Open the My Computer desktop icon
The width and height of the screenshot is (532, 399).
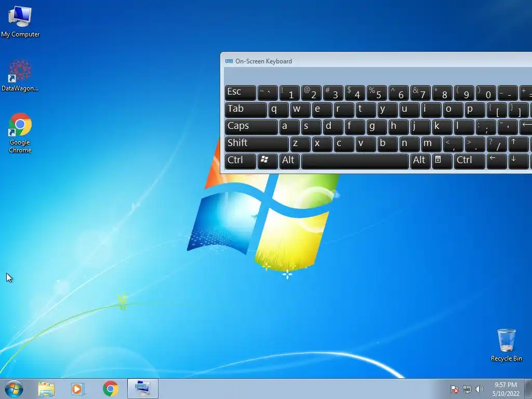pos(20,21)
